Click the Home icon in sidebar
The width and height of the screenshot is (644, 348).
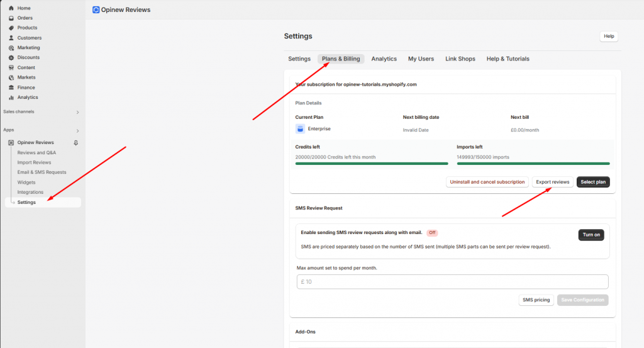point(11,8)
